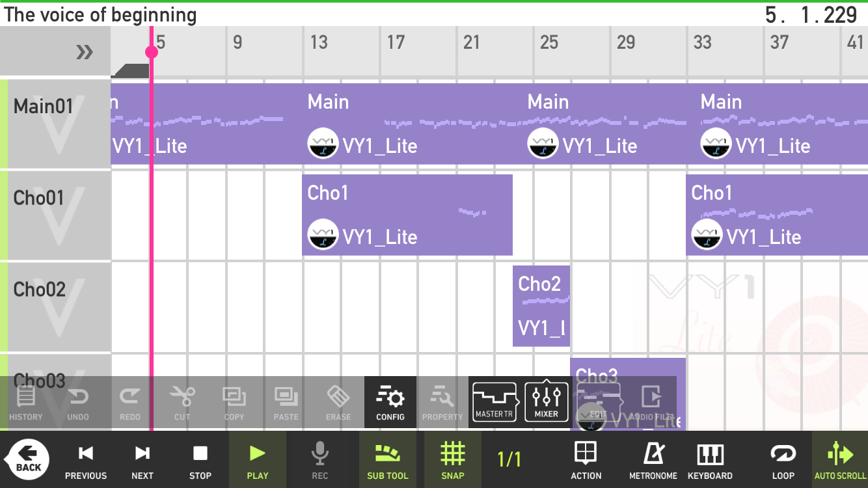The height and width of the screenshot is (488, 868).
Task: Disable Auto Scroll
Action: coord(840,460)
